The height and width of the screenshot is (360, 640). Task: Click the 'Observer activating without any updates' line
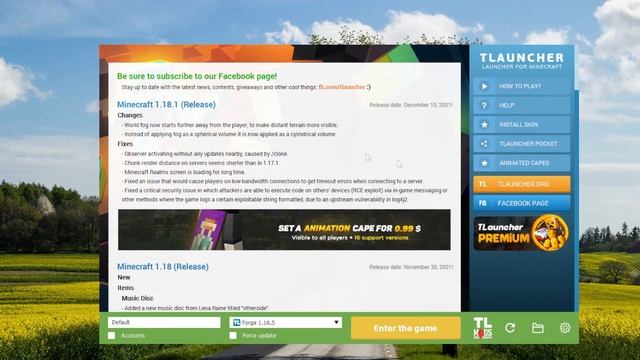(x=205, y=154)
